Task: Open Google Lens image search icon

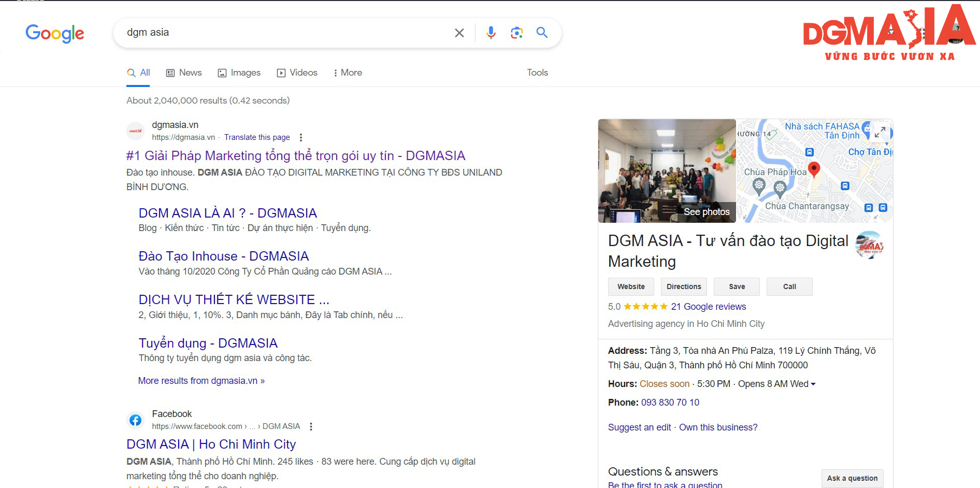Action: pyautogui.click(x=516, y=33)
